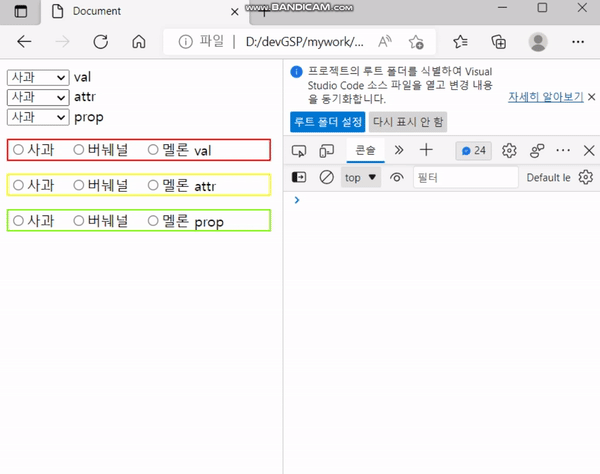Open browser Settings and more menu
The height and width of the screenshot is (474, 600).
578,42
